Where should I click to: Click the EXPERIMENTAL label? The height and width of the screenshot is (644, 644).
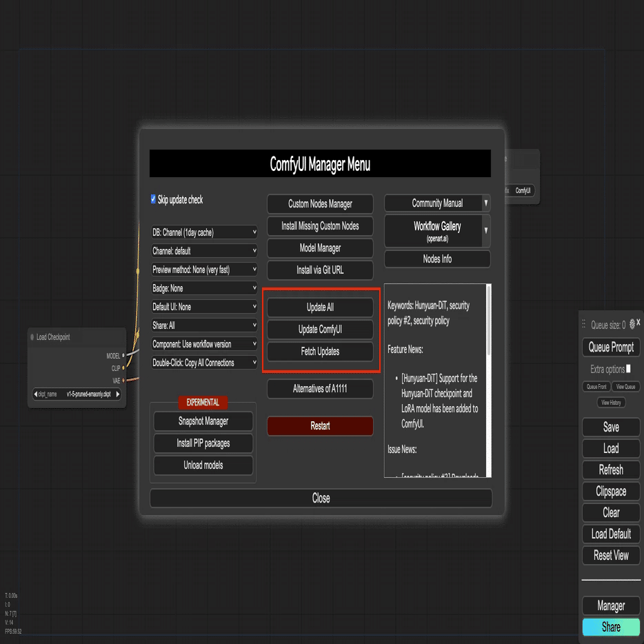(203, 403)
